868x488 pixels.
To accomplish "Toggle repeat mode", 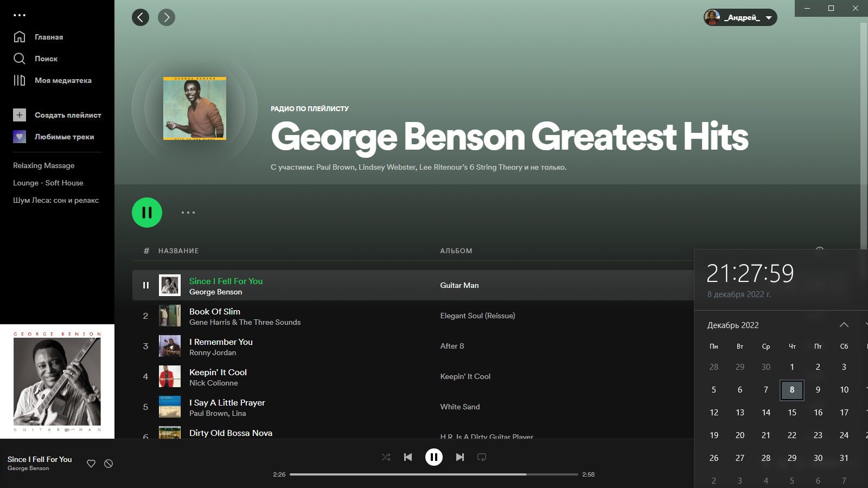I will point(482,457).
